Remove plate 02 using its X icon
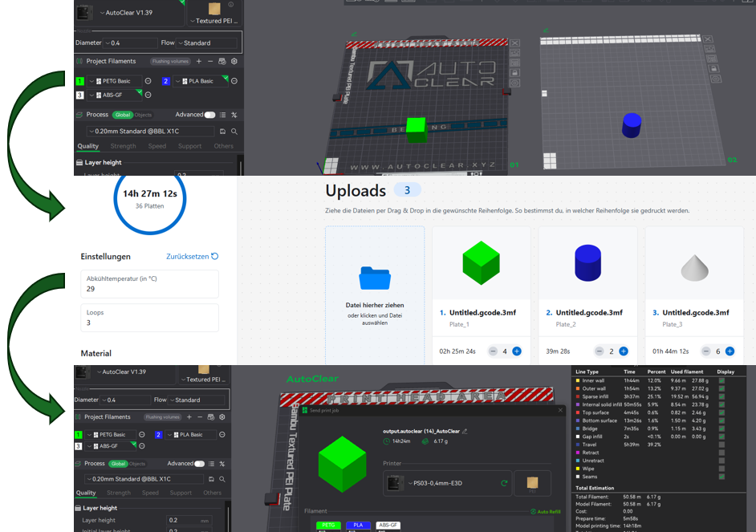 point(707,39)
